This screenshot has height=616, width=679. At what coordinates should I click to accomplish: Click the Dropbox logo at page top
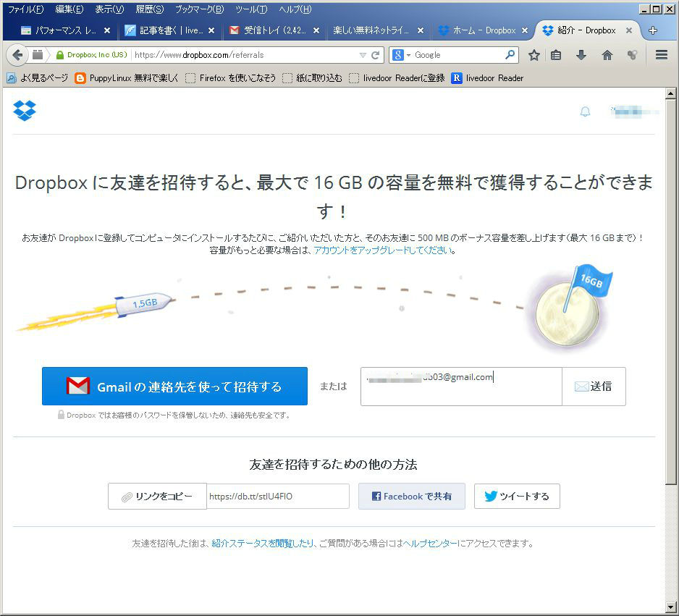pyautogui.click(x=25, y=110)
